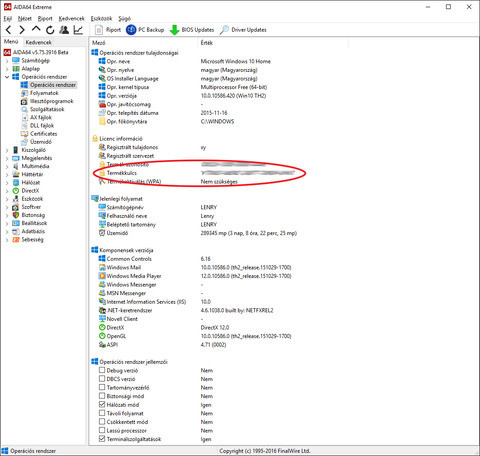The image size is (480, 456).
Task: Open the Fájl menu
Action: coord(7,18)
